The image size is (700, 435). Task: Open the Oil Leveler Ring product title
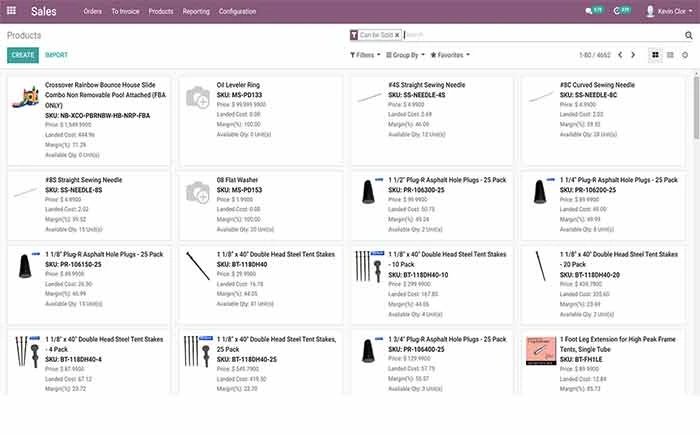(x=238, y=85)
